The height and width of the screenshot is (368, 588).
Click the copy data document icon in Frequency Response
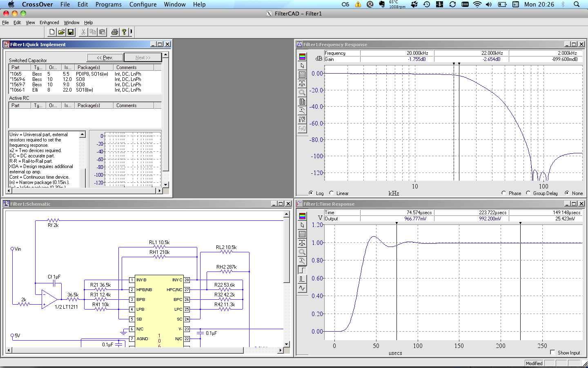(302, 101)
